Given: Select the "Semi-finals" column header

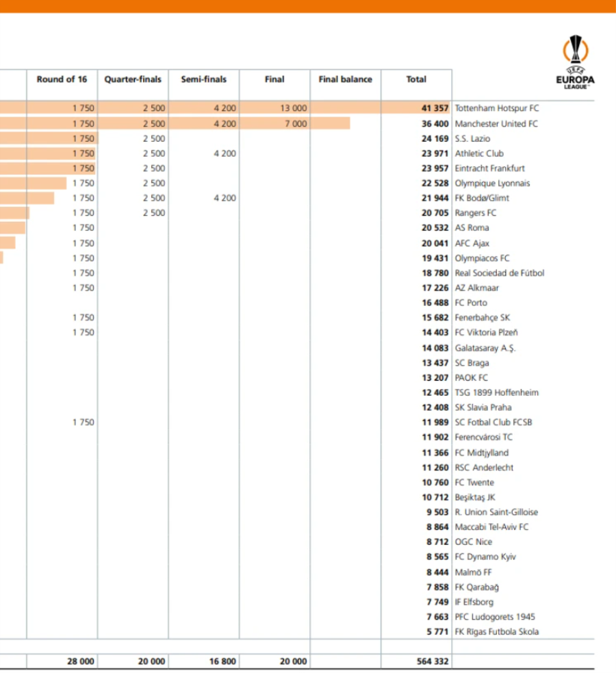Looking at the screenshot, I should pos(203,79).
